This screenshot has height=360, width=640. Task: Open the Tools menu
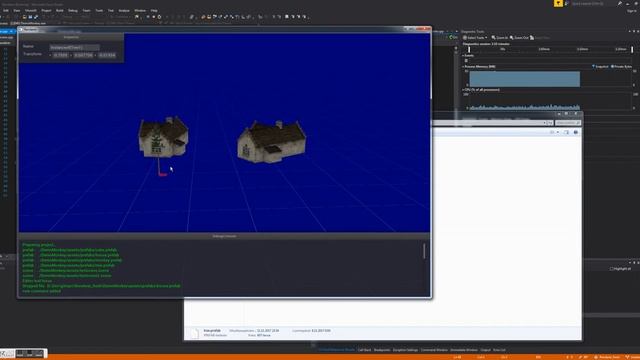[99, 10]
